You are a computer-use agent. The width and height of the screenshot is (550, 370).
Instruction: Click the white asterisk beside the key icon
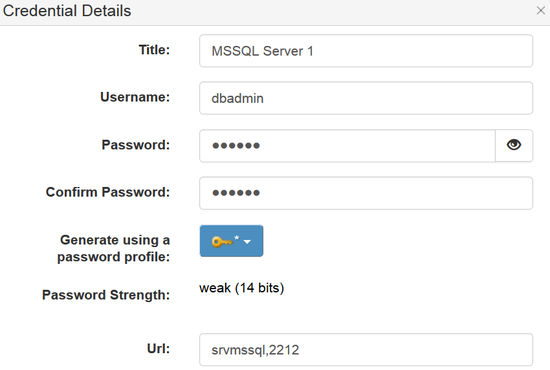[237, 237]
